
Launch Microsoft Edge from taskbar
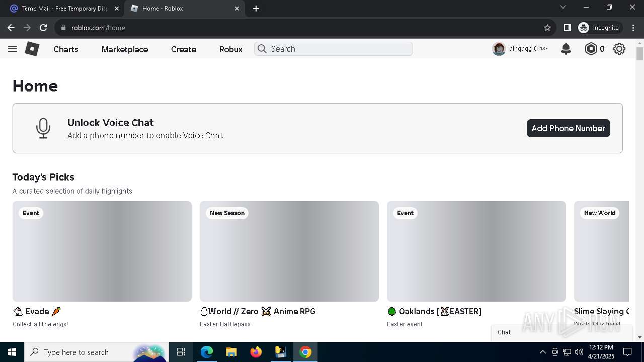(x=207, y=352)
